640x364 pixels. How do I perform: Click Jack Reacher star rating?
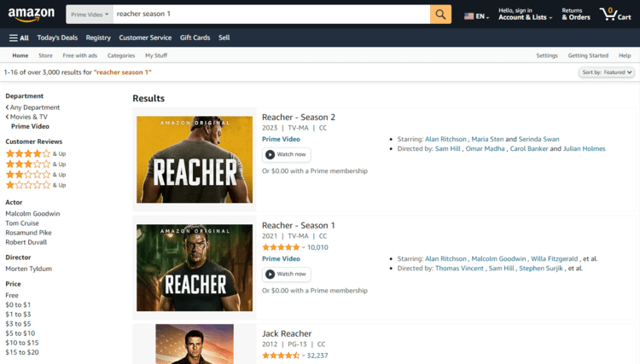281,355
